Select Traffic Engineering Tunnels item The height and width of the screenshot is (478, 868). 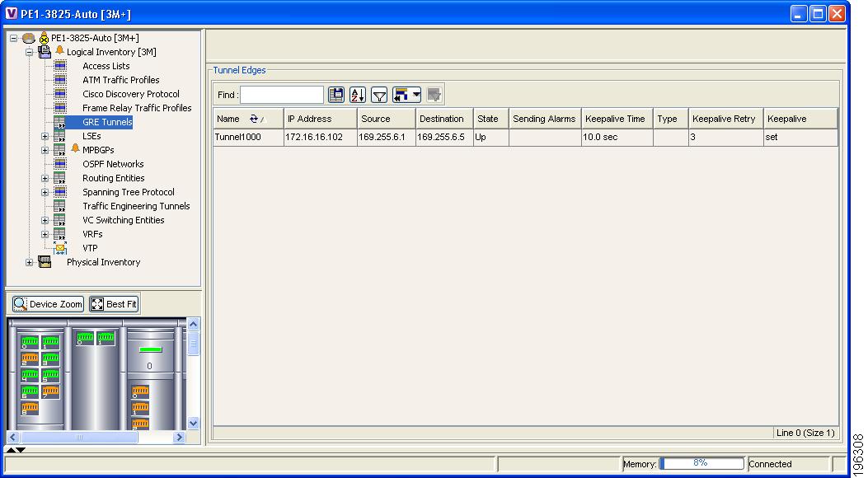[x=136, y=206]
